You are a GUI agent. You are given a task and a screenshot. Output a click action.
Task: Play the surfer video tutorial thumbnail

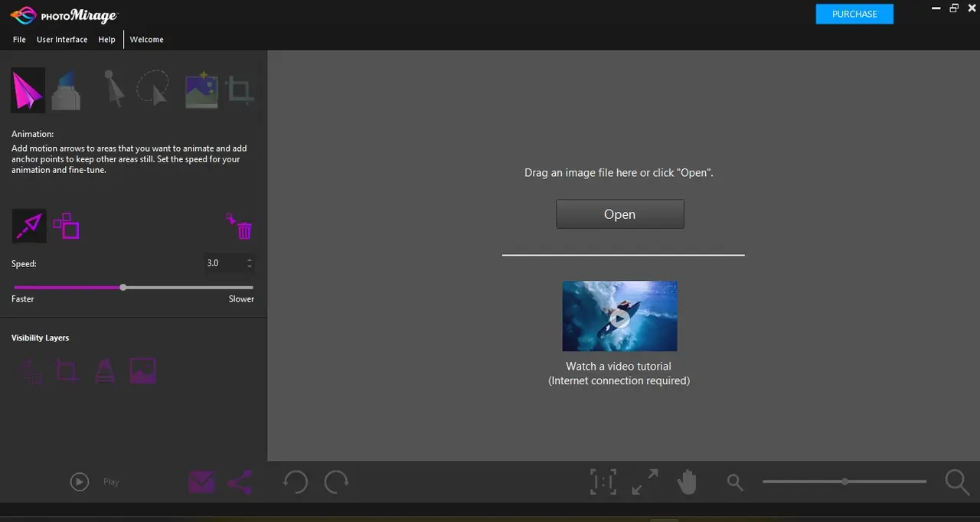coord(619,316)
